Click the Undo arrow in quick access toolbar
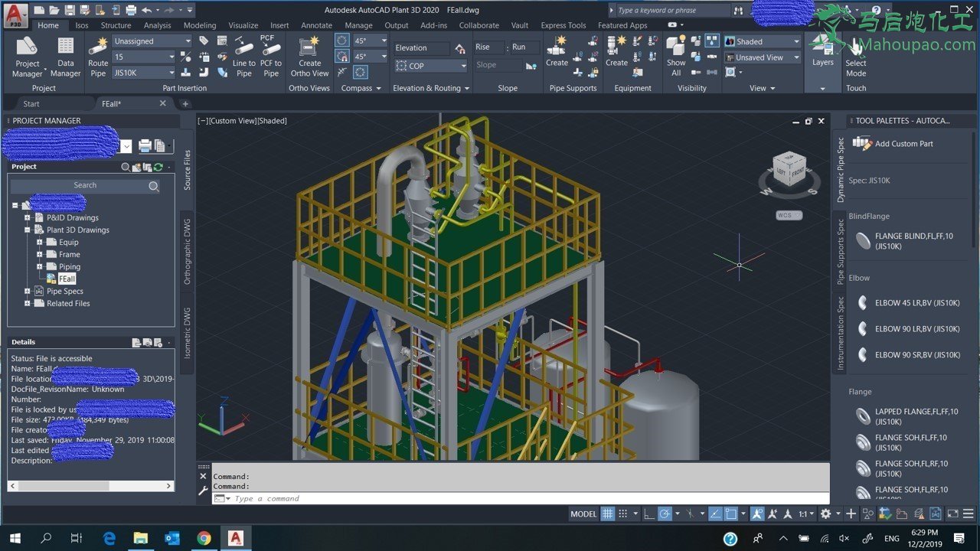980x551 pixels. pos(146,10)
